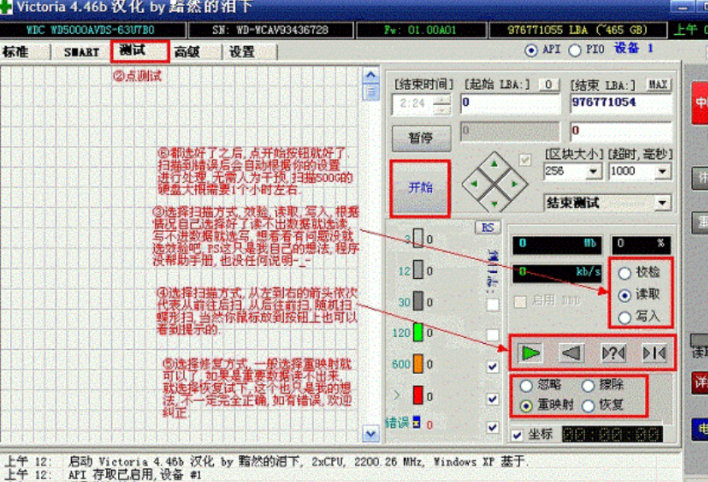Screen dimensions: 708x482
Task: Select the 校验 verify radio button
Action: click(x=625, y=273)
